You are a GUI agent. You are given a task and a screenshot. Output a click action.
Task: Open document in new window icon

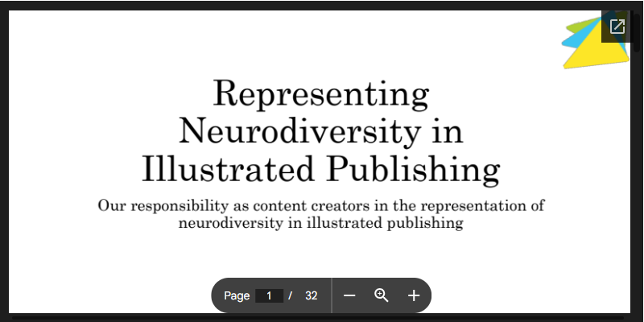617,27
